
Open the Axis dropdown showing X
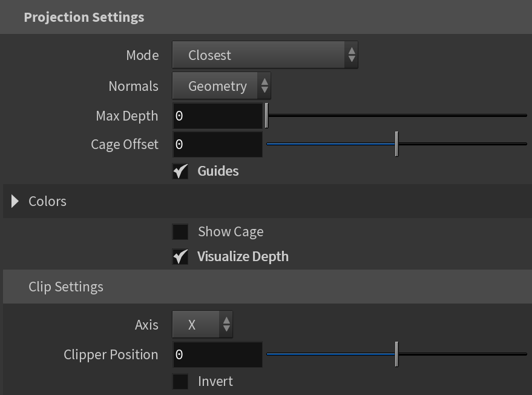click(x=202, y=324)
